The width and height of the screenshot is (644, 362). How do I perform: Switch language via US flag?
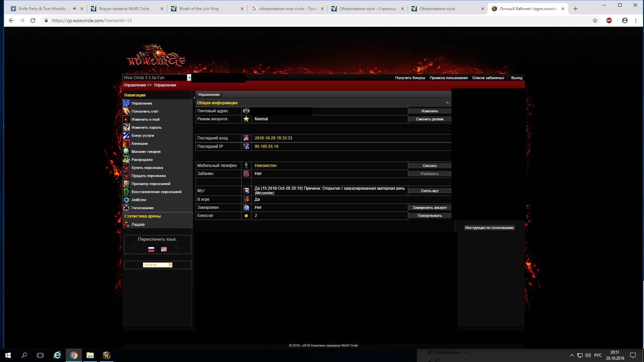point(164,249)
